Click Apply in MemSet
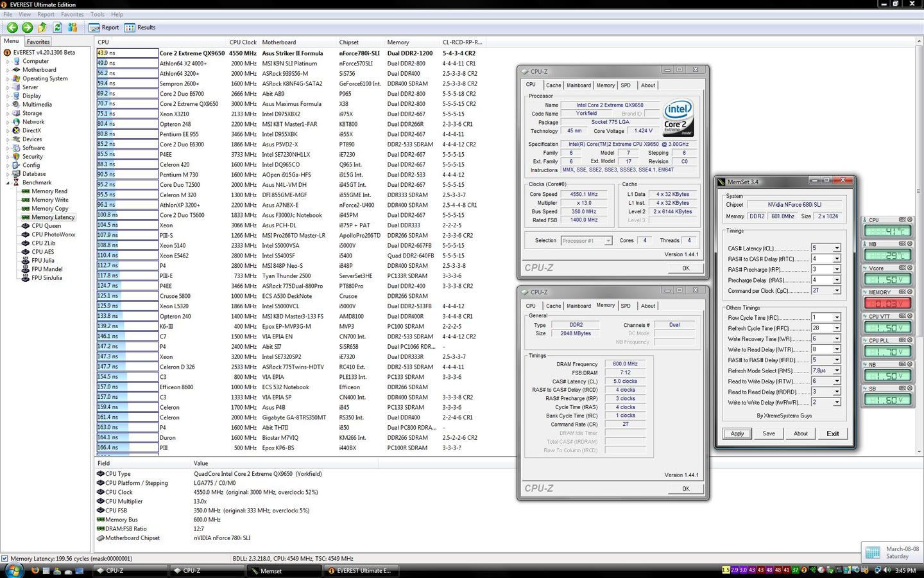The height and width of the screenshot is (578, 924). coord(737,433)
